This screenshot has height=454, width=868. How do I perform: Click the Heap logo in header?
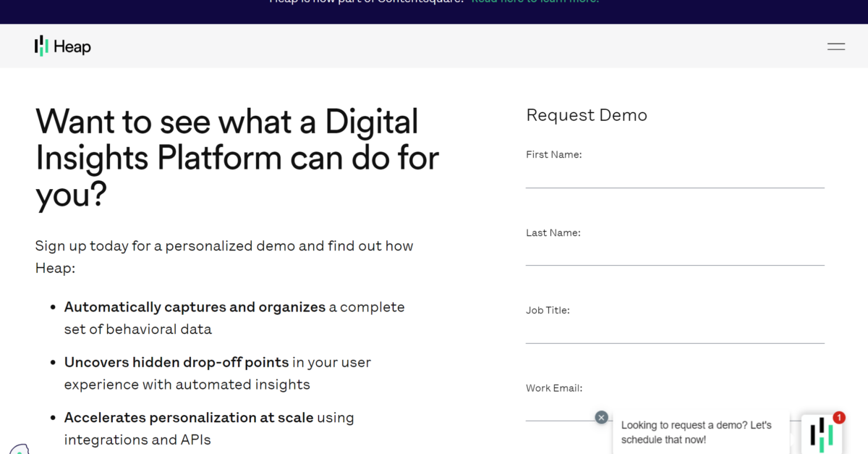click(x=63, y=46)
